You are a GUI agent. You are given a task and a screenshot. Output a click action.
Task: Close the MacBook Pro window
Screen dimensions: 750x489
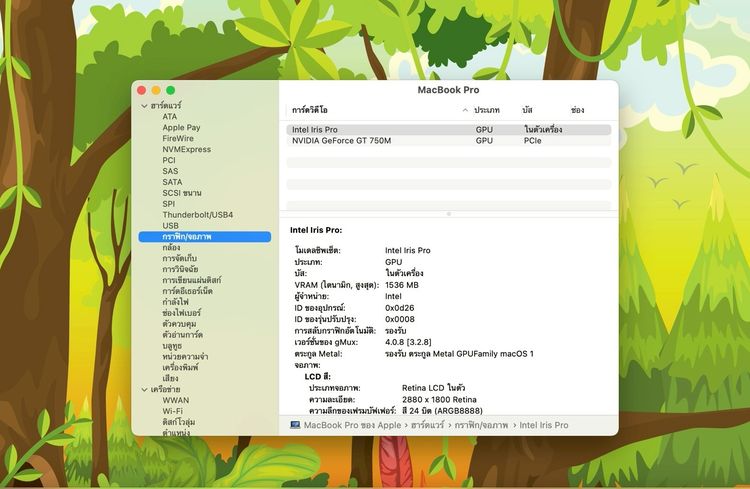[x=142, y=90]
